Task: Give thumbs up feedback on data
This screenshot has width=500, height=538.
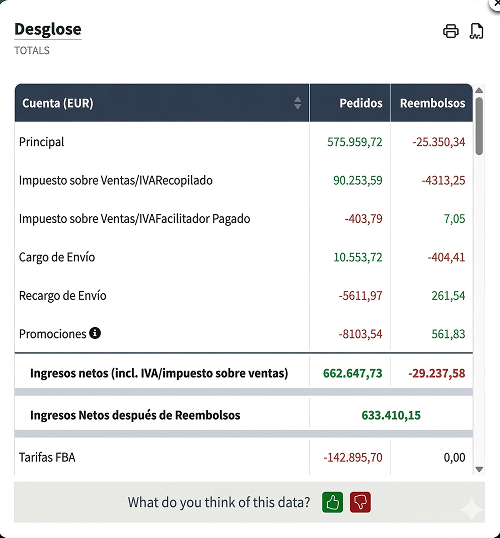Action: pos(332,502)
